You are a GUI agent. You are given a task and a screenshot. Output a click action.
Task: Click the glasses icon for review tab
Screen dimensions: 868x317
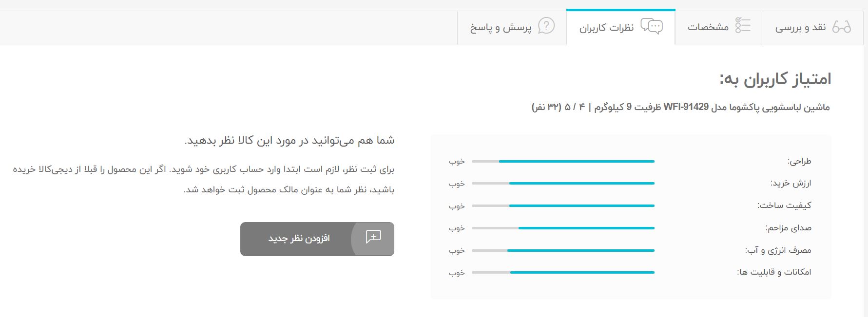[842, 27]
